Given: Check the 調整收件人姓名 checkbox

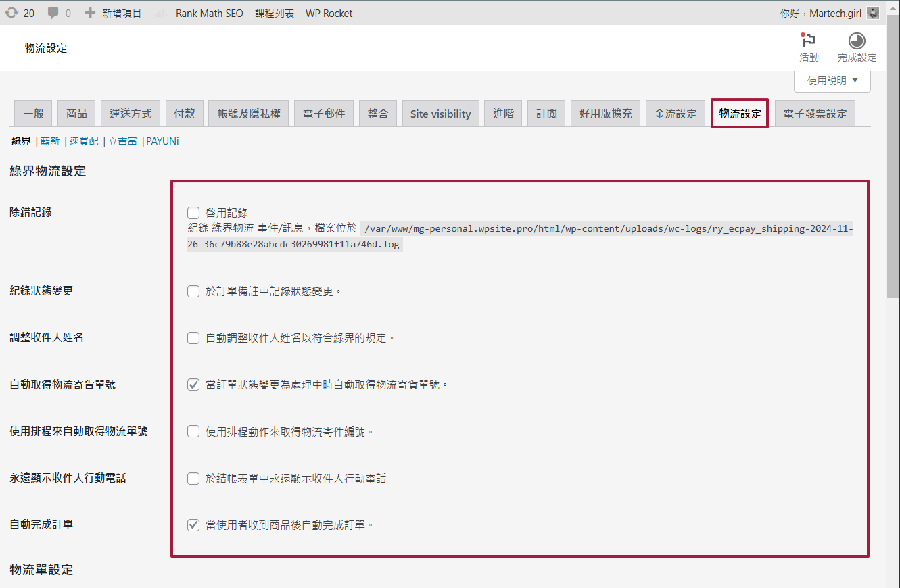Looking at the screenshot, I should tap(193, 338).
